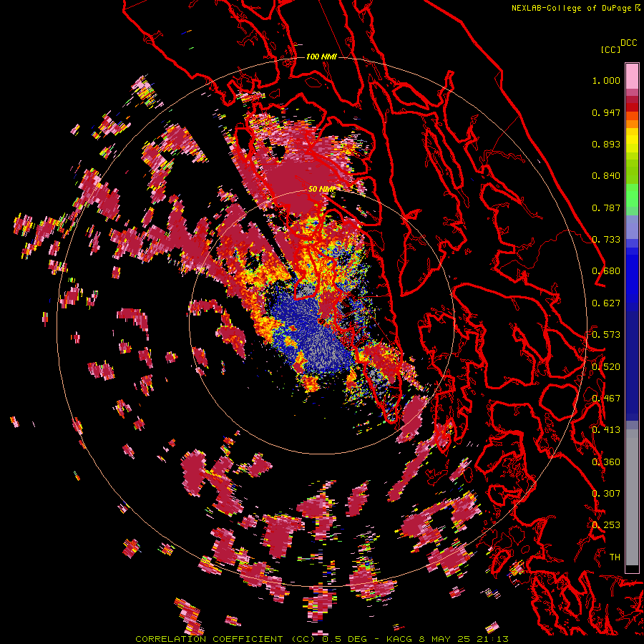Click the 0.520 scale value

pos(606,367)
